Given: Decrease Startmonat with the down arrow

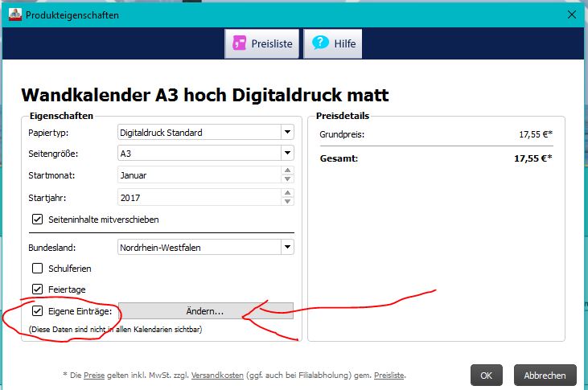Looking at the screenshot, I should pyautogui.click(x=287, y=179).
